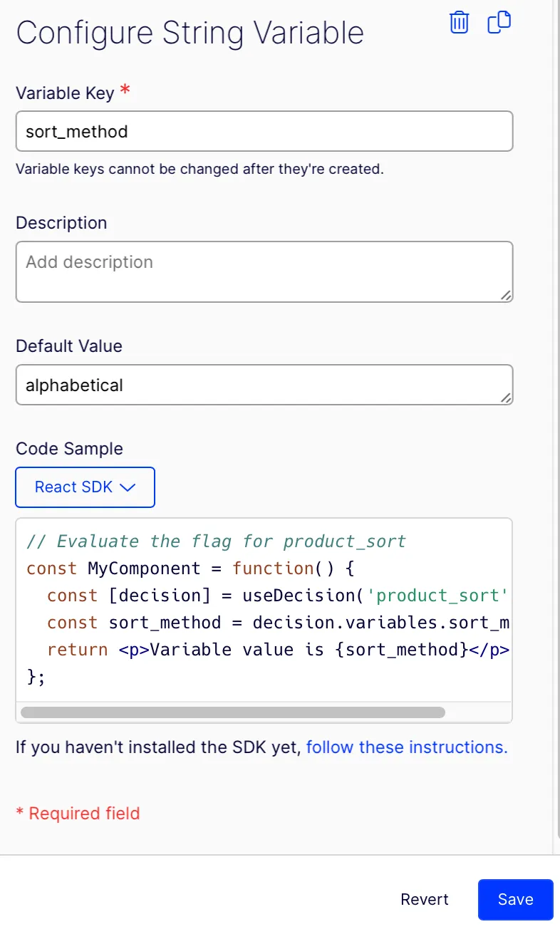This screenshot has width=560, height=939.
Task: Save the string variable
Action: pyautogui.click(x=516, y=899)
